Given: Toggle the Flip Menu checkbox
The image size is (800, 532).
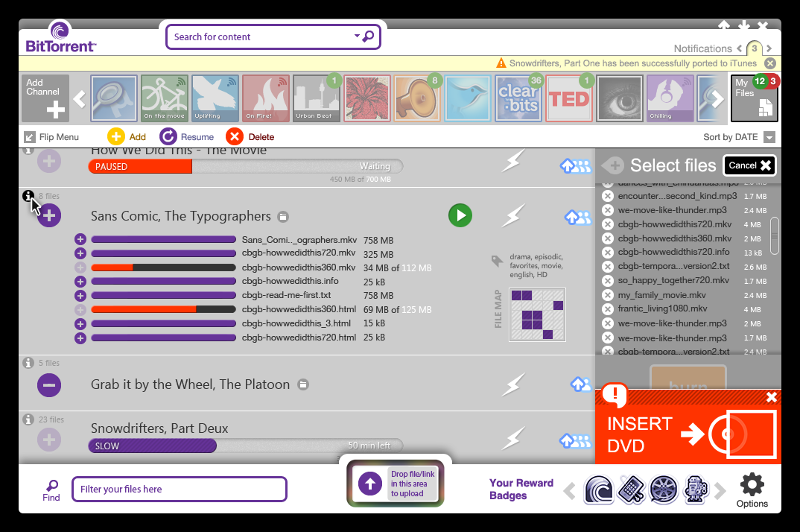Looking at the screenshot, I should click(x=30, y=137).
